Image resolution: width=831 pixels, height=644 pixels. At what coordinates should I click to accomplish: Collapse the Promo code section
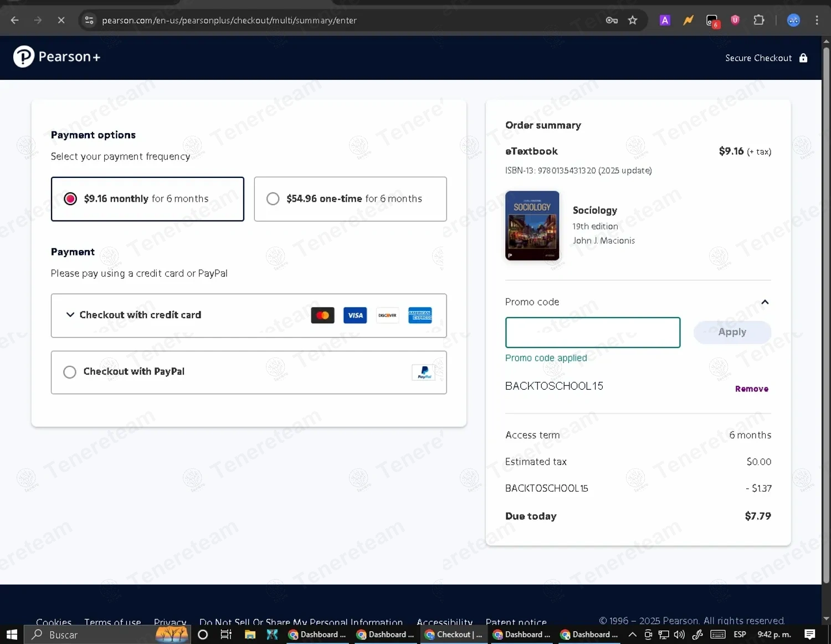[765, 302]
